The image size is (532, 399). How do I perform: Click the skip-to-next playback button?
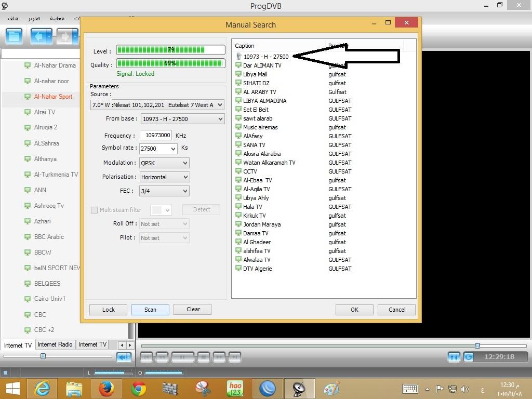(x=234, y=357)
